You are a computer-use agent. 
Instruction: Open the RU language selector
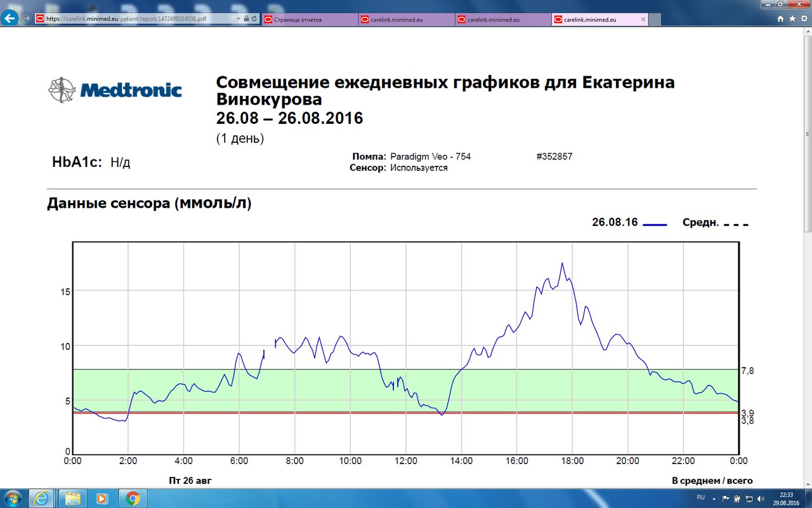[x=701, y=498]
